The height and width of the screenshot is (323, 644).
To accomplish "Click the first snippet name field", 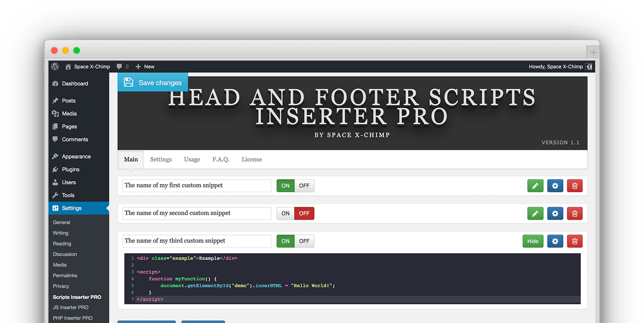I will pyautogui.click(x=197, y=186).
